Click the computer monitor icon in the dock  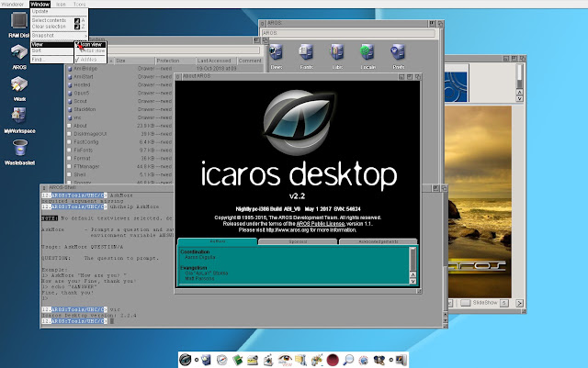401,360
